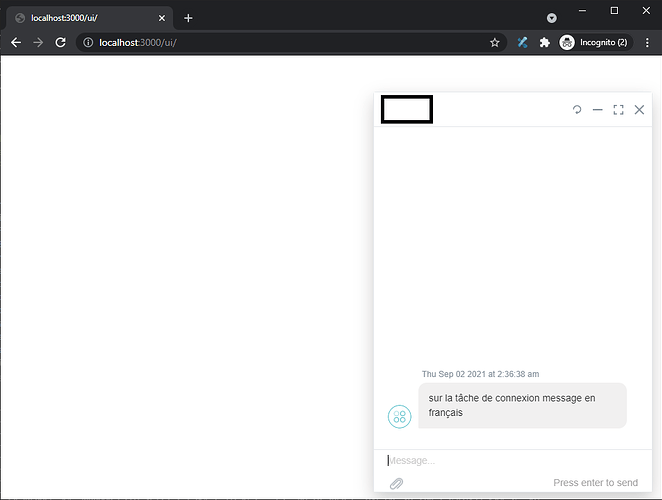Screen dimensions: 662x500
Task: Restart the chat conversation with the refresh icon
Action: tap(577, 110)
